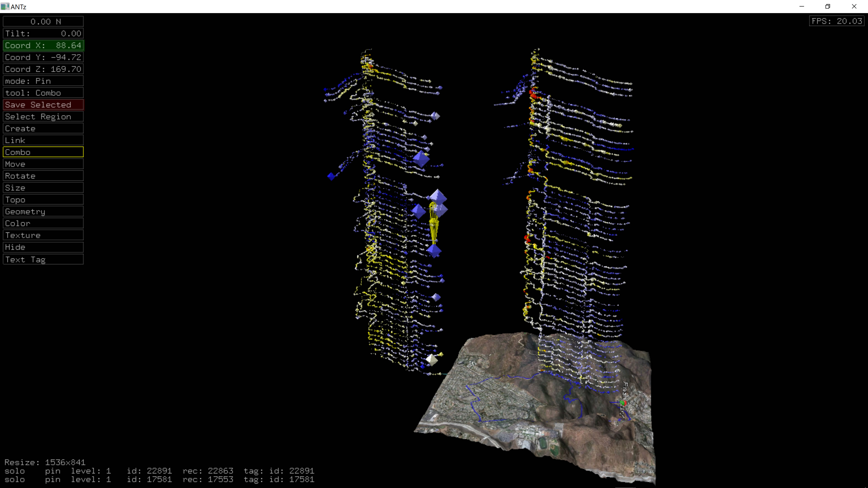Click the small blue diamond at upper right of left column
This screenshot has height=488, width=868.
pos(435,116)
